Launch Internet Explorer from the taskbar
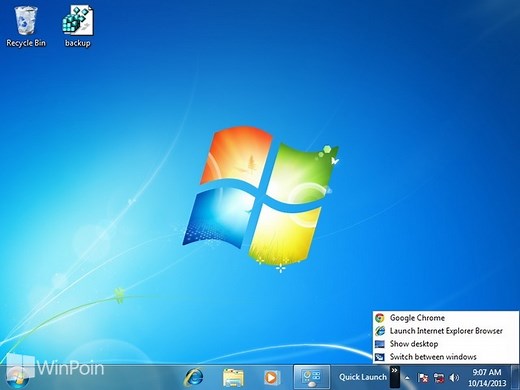The width and height of the screenshot is (520, 390). pos(194,378)
